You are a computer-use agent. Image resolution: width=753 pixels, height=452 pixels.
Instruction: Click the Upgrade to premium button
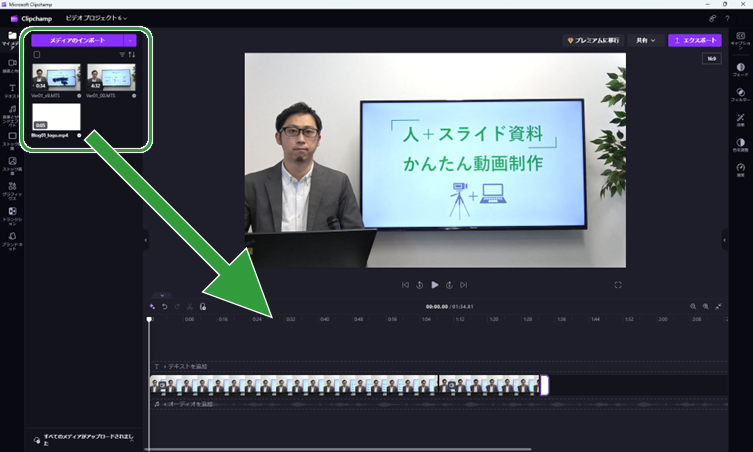tap(593, 40)
